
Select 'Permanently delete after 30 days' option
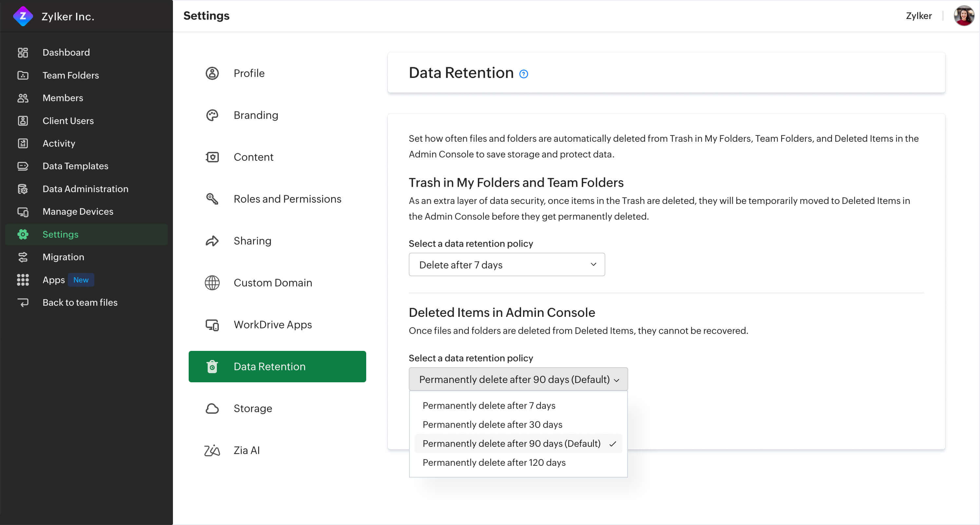click(491, 424)
